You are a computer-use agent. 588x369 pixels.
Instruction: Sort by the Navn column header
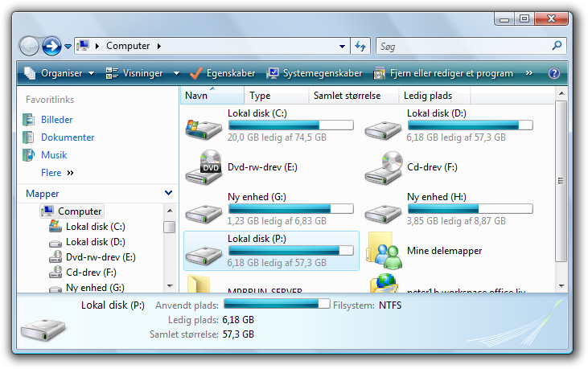196,96
